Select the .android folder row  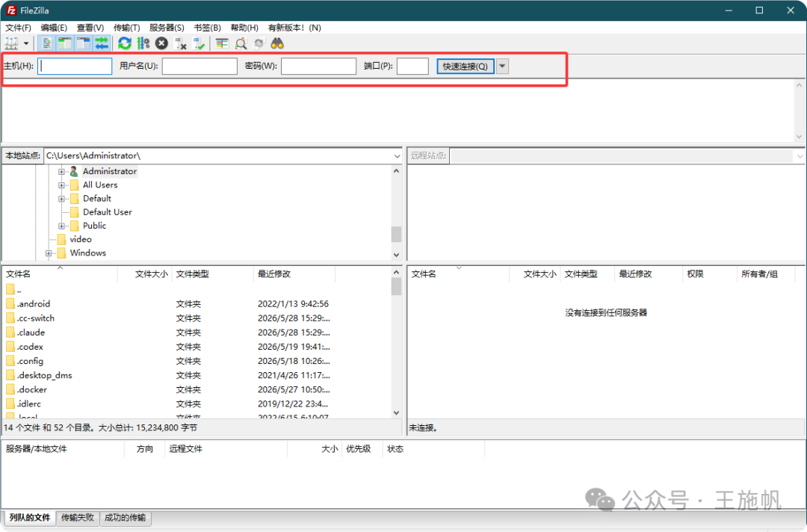point(197,304)
